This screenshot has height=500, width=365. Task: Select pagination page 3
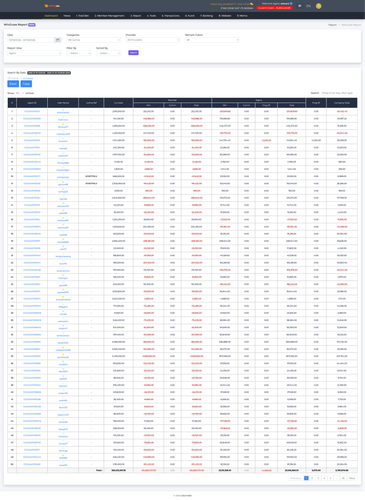(x=318, y=478)
